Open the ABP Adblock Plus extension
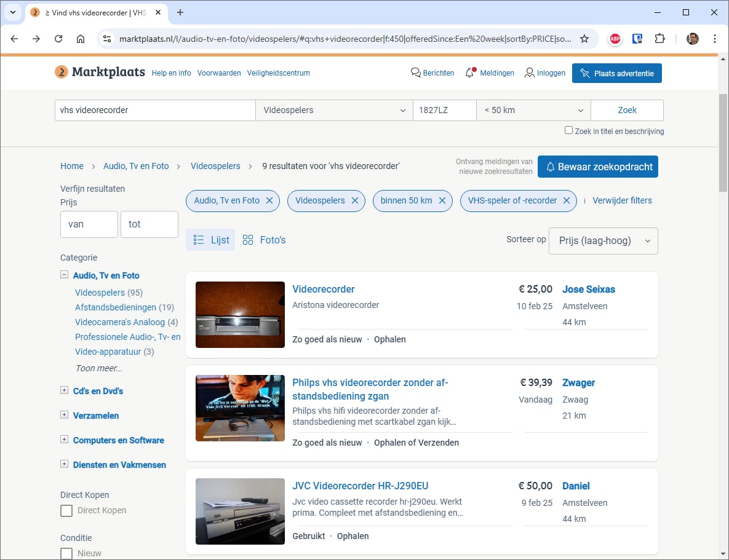729x560 pixels. click(x=615, y=39)
